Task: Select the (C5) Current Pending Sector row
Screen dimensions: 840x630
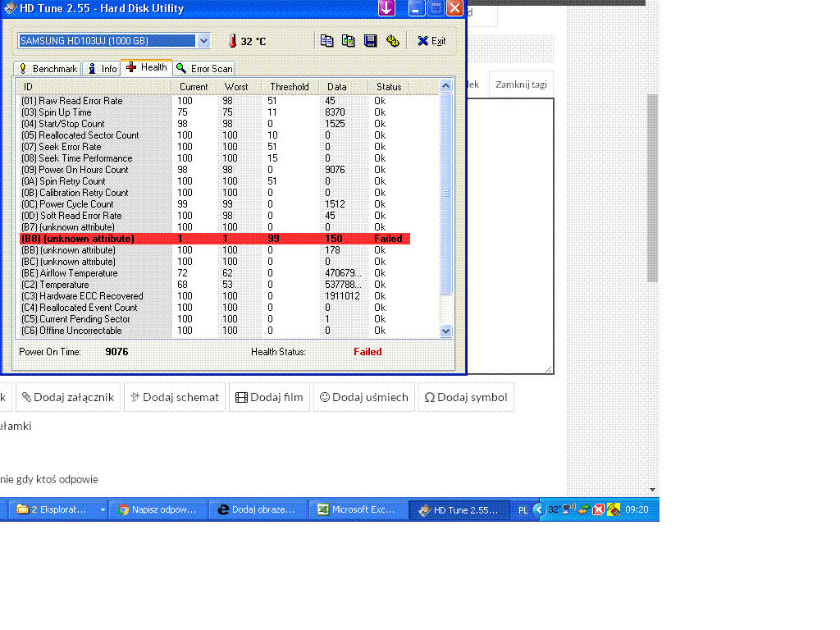Action: tap(214, 319)
